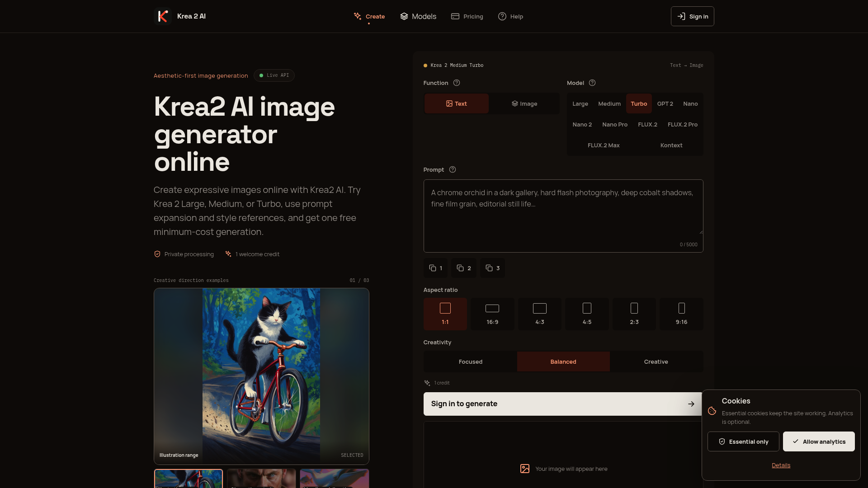Click the Function help question-mark icon
The image size is (868, 488).
tap(457, 83)
